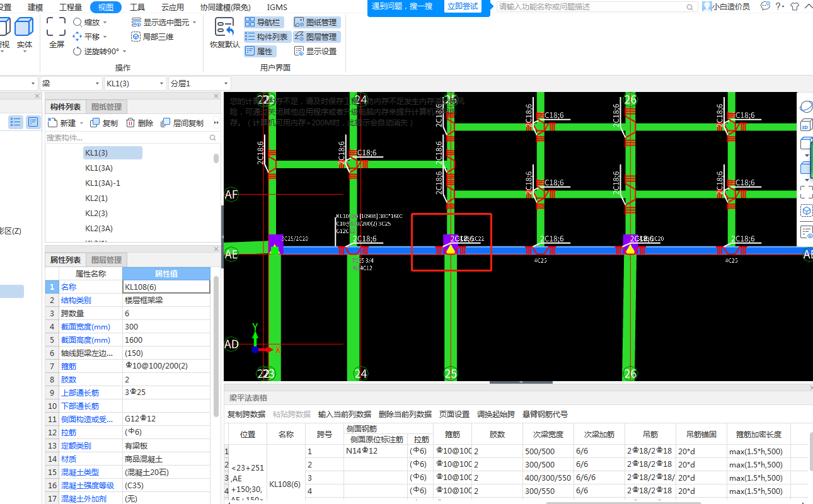Screen dimensions: 813x504
Task: Open the 梁 component type dropdown
Action: 71,83
